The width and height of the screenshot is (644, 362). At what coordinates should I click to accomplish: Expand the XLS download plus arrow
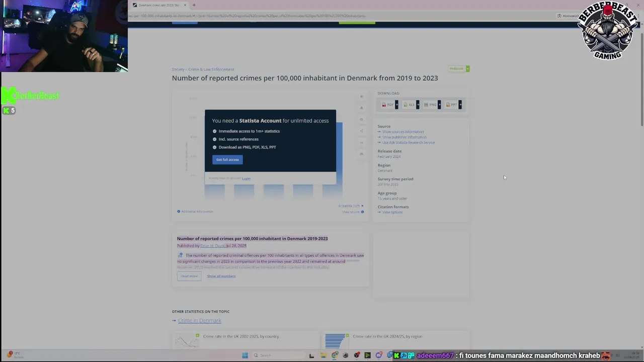[418, 105]
